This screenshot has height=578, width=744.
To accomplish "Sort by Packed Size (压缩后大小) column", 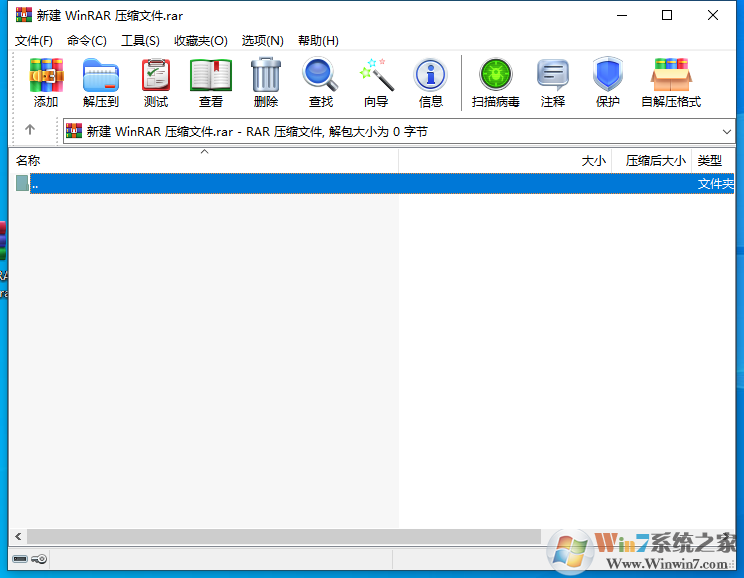I will pyautogui.click(x=651, y=161).
